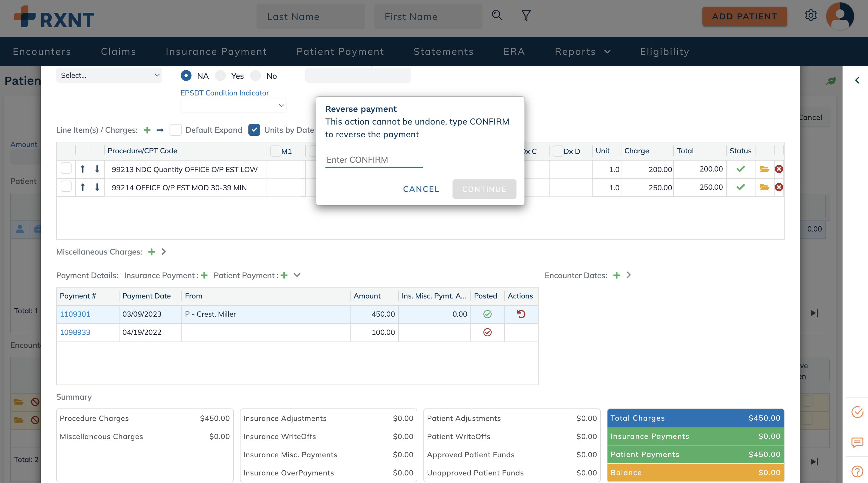Click posted status icon for payment 1098933
Image resolution: width=868 pixels, height=483 pixels.
click(x=487, y=332)
